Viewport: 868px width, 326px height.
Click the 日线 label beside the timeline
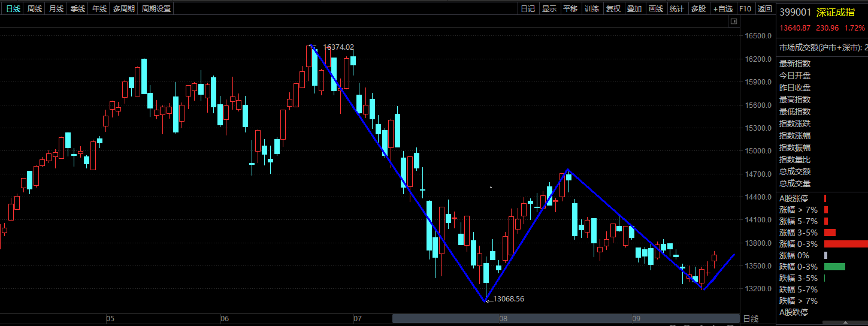click(751, 319)
